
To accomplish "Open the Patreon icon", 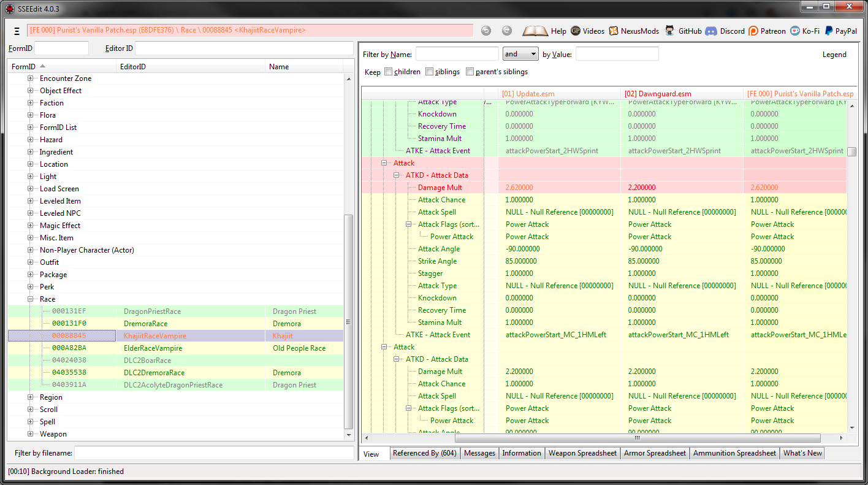I will [753, 31].
